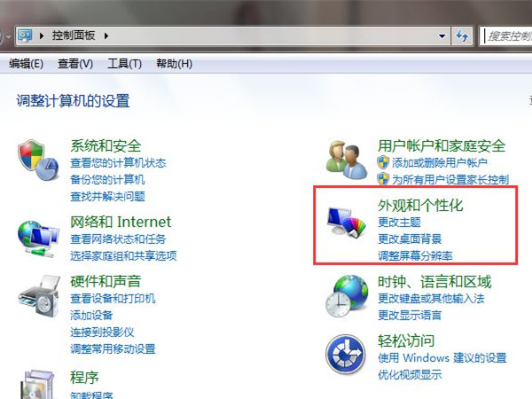This screenshot has height=399, width=532.
Task: Click the Hardware and Sound printer icon
Action: pyautogui.click(x=39, y=296)
